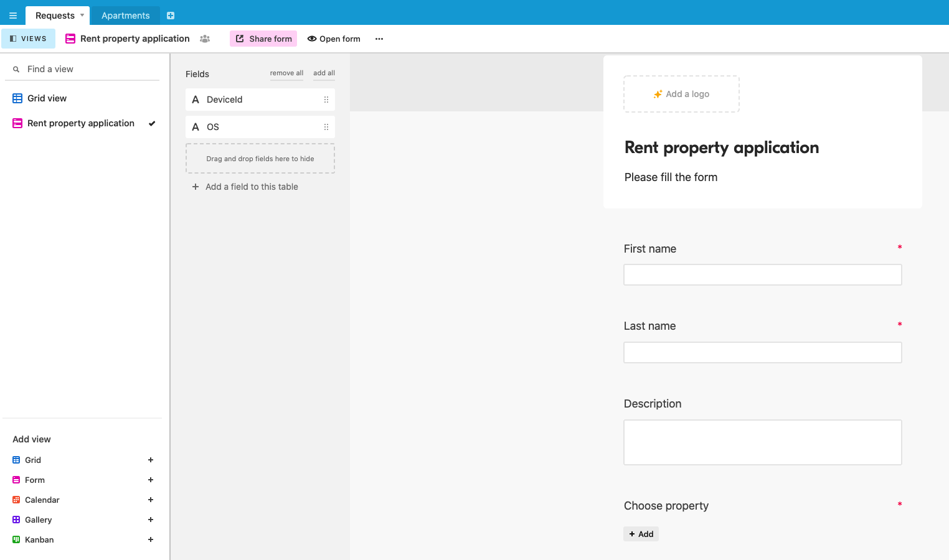This screenshot has width=949, height=560.
Task: Click the Grid view table icon
Action: [x=17, y=98]
